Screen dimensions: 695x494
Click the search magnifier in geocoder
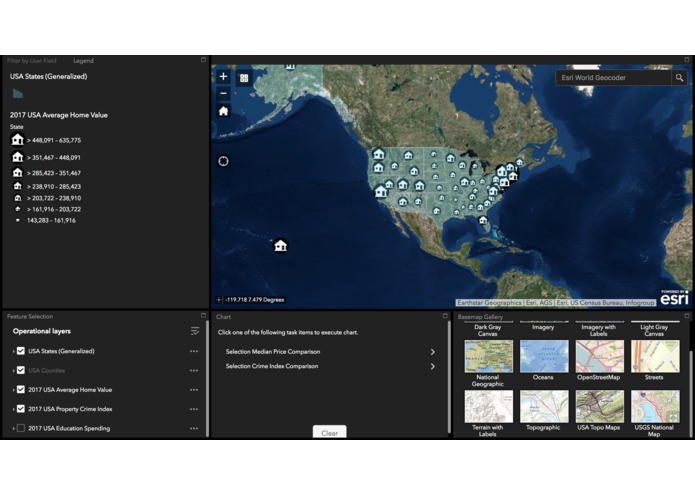679,78
